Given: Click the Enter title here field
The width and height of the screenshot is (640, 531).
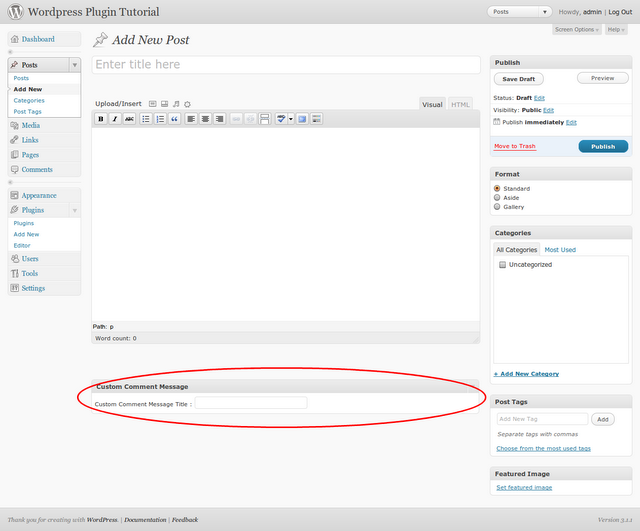Looking at the screenshot, I should coord(286,65).
